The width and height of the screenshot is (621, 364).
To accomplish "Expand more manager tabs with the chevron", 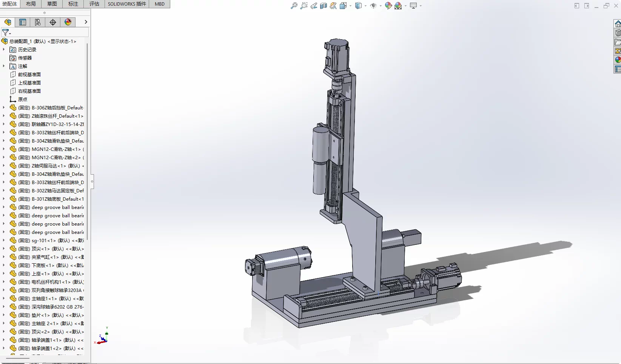I will [x=86, y=22].
